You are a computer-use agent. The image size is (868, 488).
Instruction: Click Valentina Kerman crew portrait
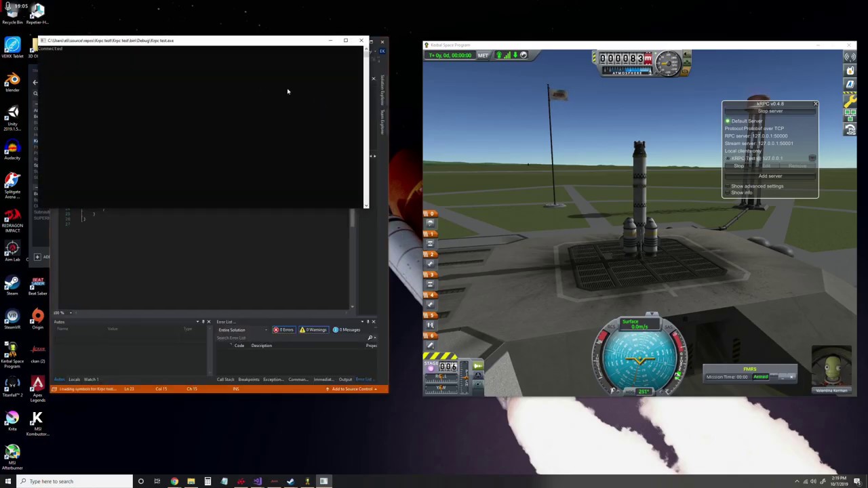831,369
